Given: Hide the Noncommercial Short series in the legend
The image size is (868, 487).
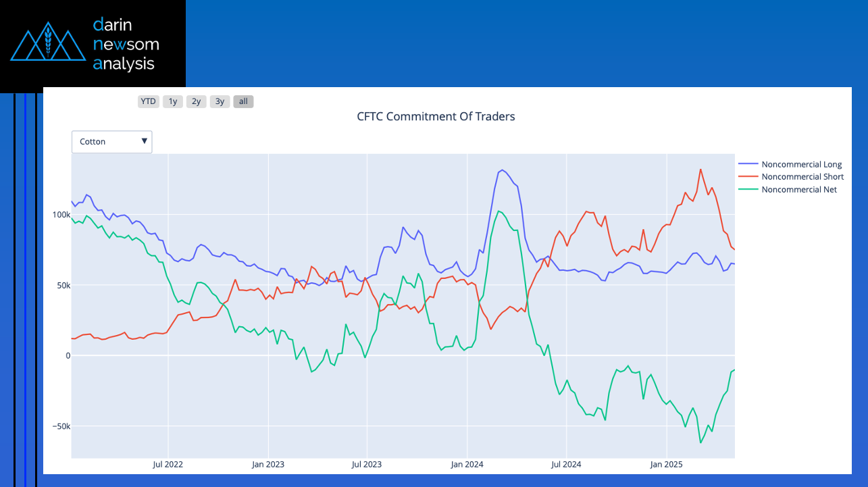Looking at the screenshot, I should click(x=802, y=177).
